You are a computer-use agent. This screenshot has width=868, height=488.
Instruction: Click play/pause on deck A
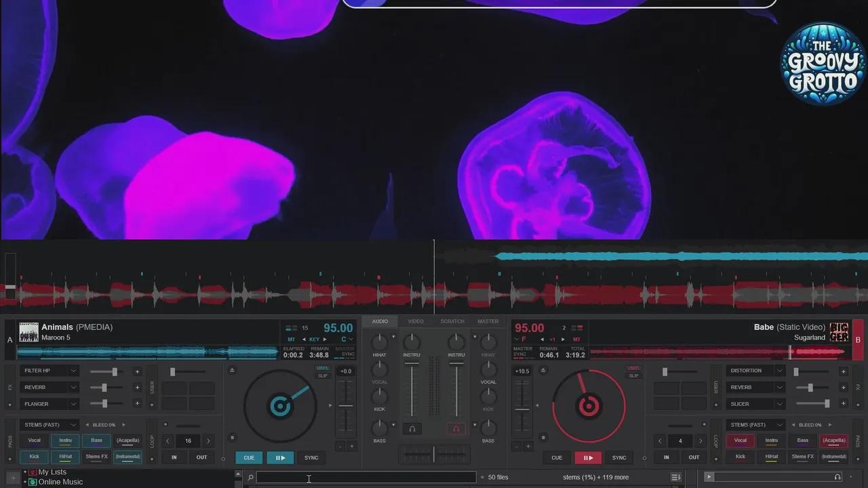[x=280, y=457]
